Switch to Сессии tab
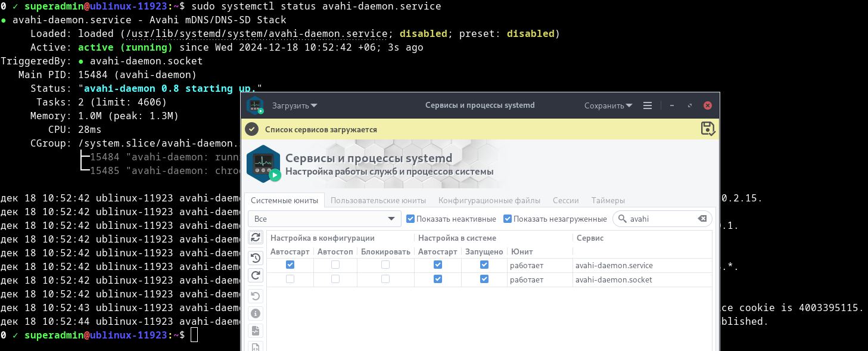Screen dimensions: 868x351 [566, 201]
